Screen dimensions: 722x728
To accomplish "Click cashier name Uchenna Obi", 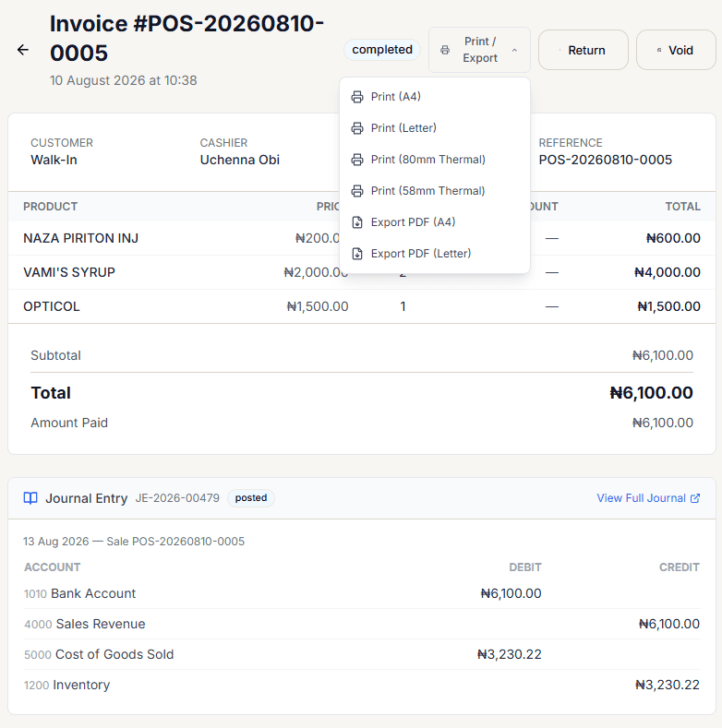I will [x=240, y=160].
